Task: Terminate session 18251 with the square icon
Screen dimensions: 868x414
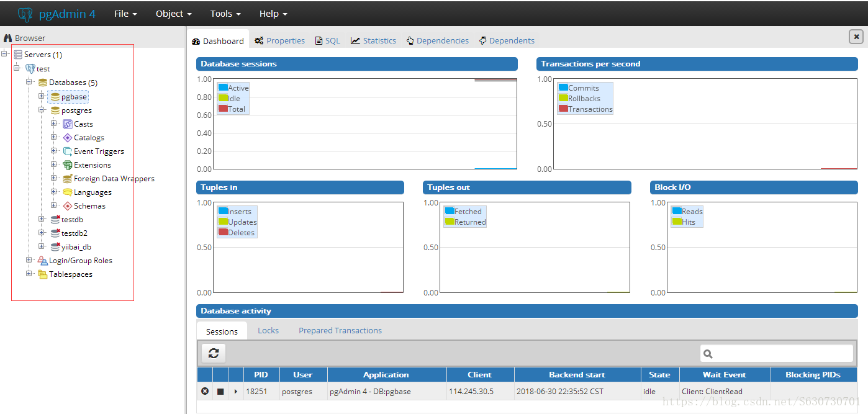Action: [220, 392]
